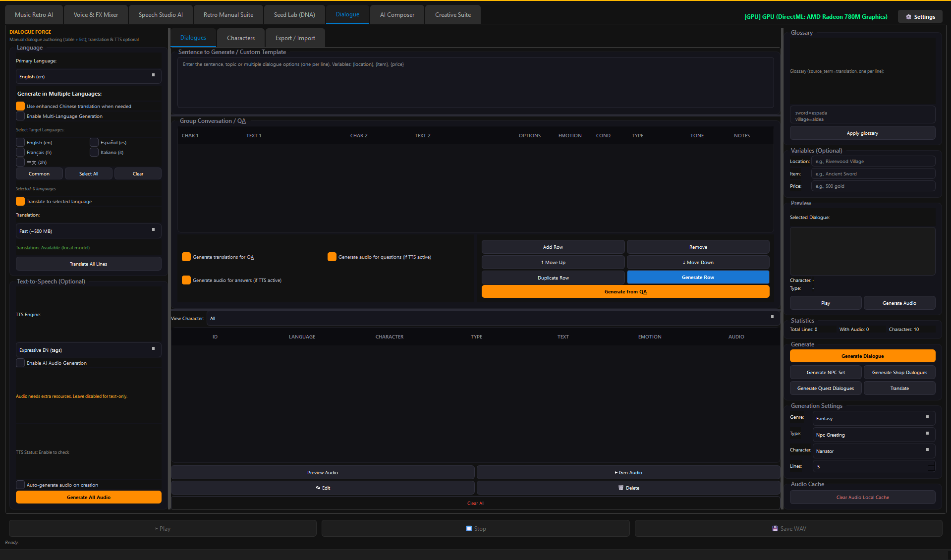The image size is (951, 560).
Task: Open Primary Language dropdown
Action: click(89, 76)
